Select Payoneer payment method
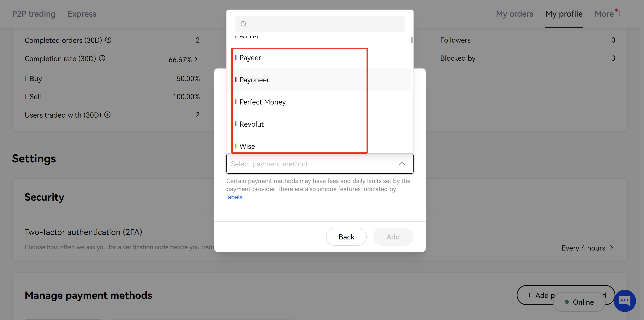The image size is (644, 320). pyautogui.click(x=319, y=80)
